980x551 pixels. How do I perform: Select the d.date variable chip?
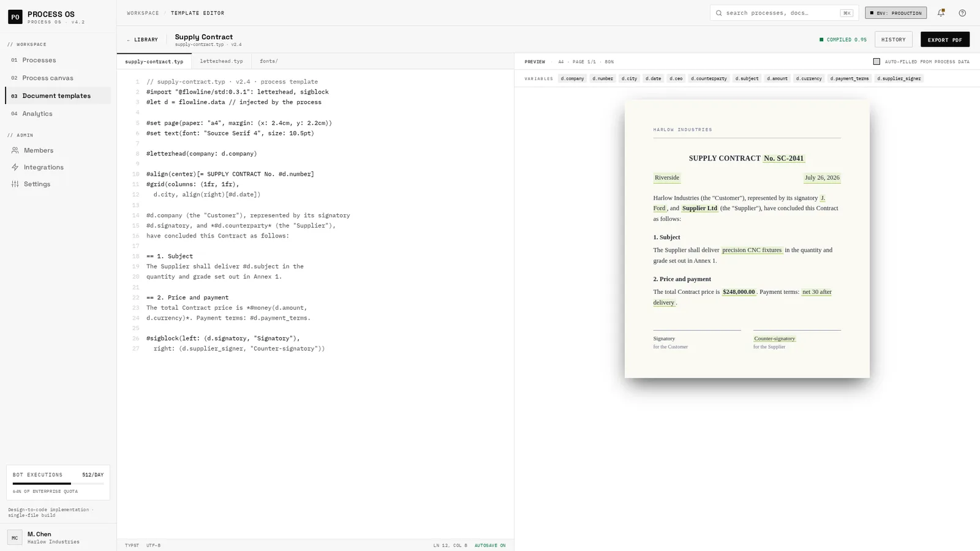pos(653,78)
